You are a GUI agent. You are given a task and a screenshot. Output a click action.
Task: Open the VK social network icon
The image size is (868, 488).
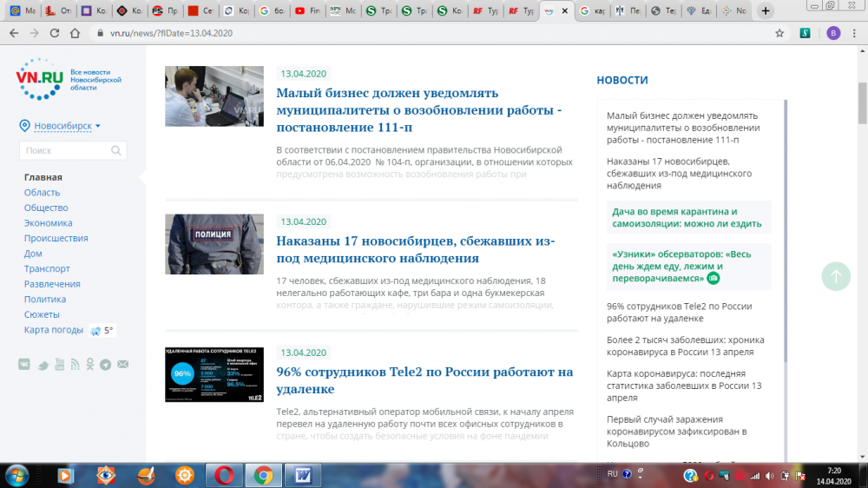pos(25,365)
